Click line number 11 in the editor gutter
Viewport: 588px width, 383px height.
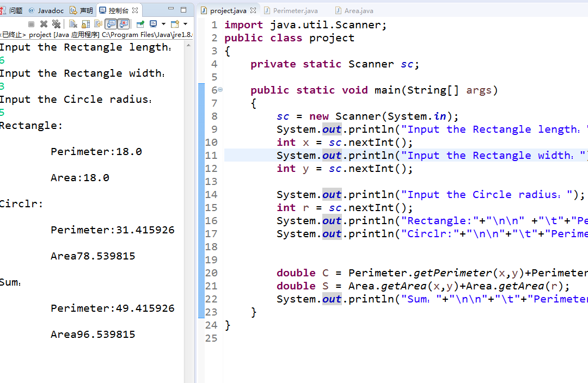coord(211,155)
